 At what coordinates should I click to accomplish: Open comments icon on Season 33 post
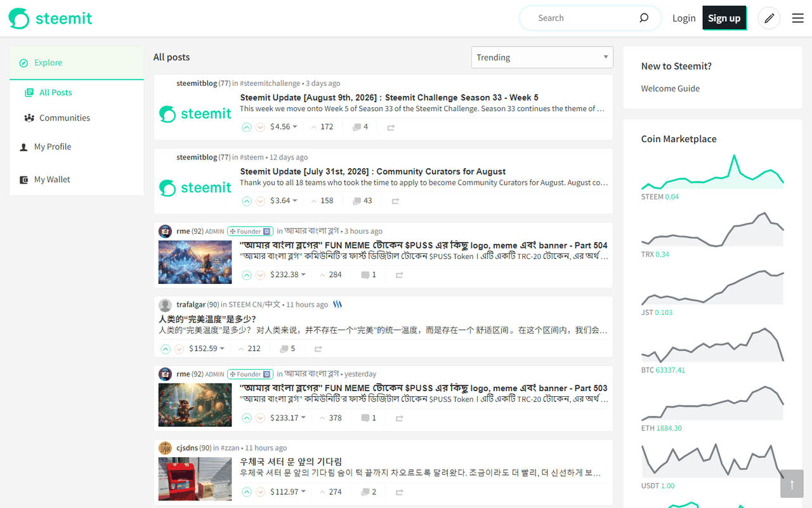357,127
